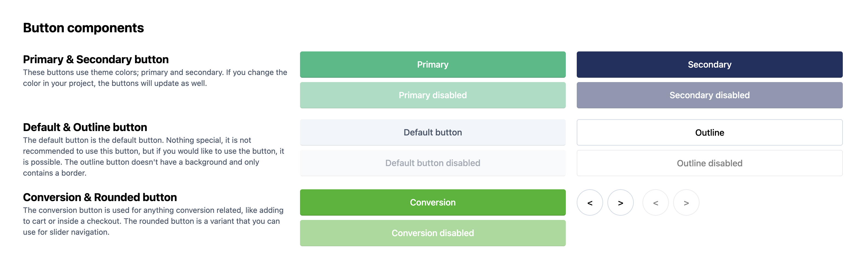The width and height of the screenshot is (868, 261).
Task: Select the Default button disabled element
Action: (433, 163)
